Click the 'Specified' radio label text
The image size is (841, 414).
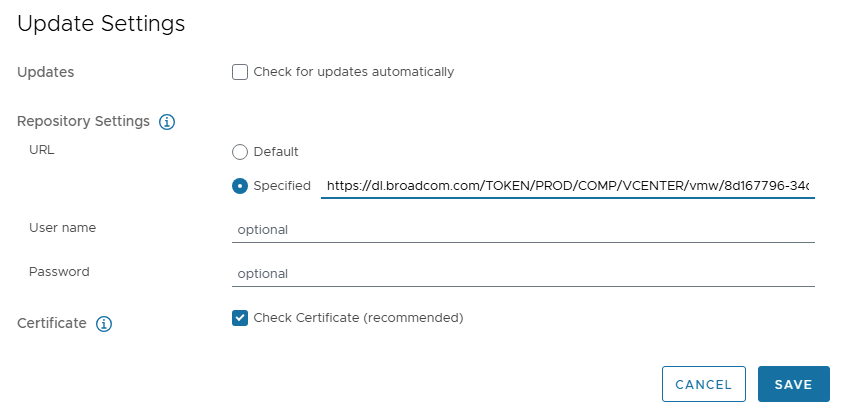coord(282,186)
